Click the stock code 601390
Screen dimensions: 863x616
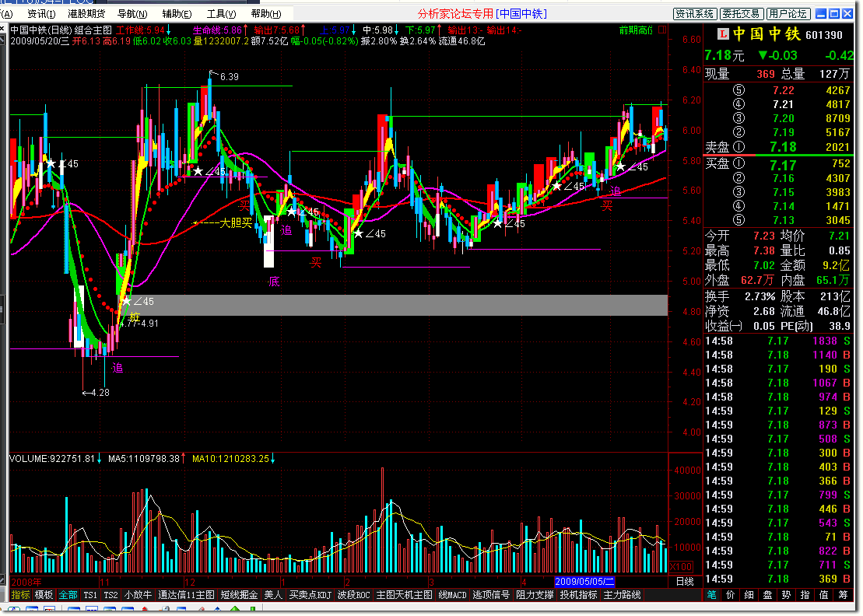coord(824,35)
